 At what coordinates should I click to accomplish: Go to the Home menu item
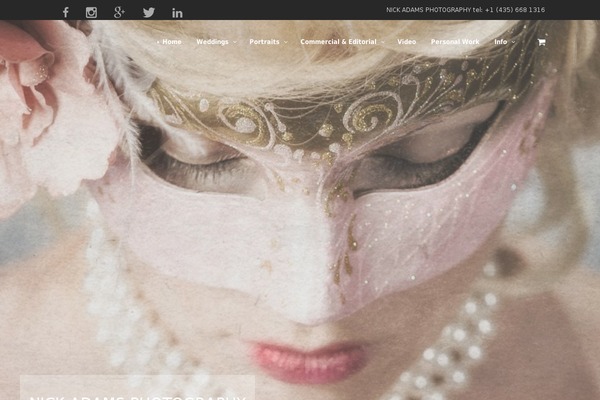click(x=171, y=42)
